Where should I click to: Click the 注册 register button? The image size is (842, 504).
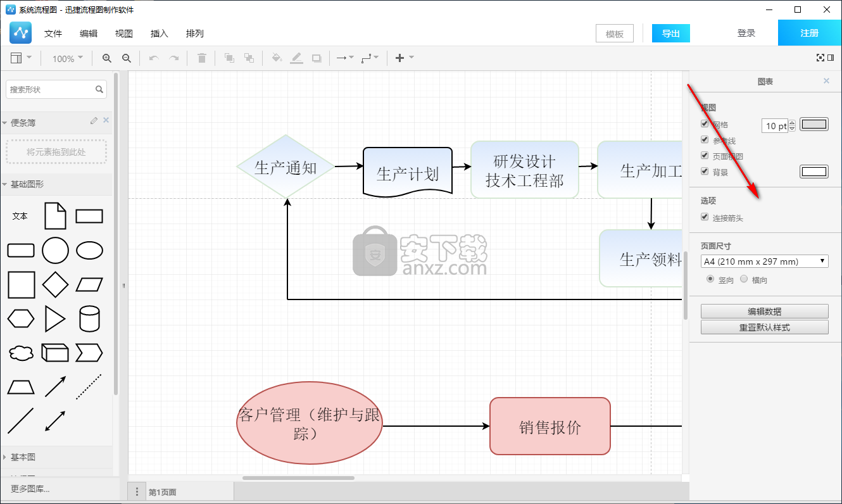(x=810, y=33)
